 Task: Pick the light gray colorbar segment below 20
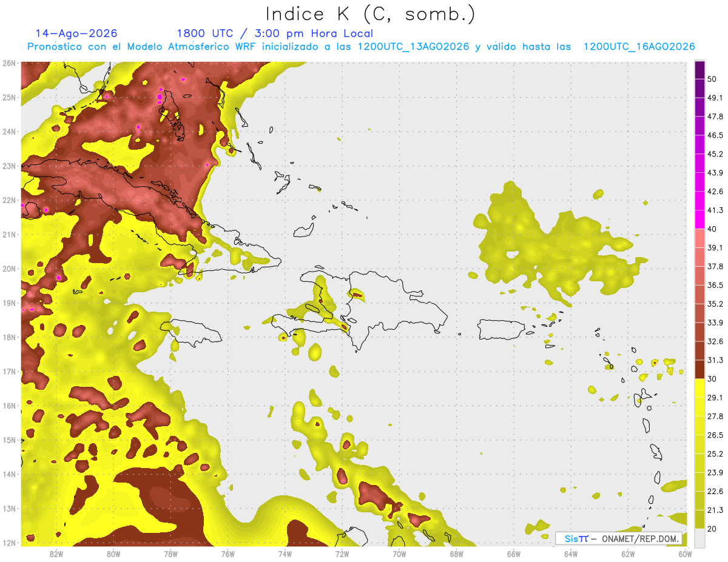699,538
